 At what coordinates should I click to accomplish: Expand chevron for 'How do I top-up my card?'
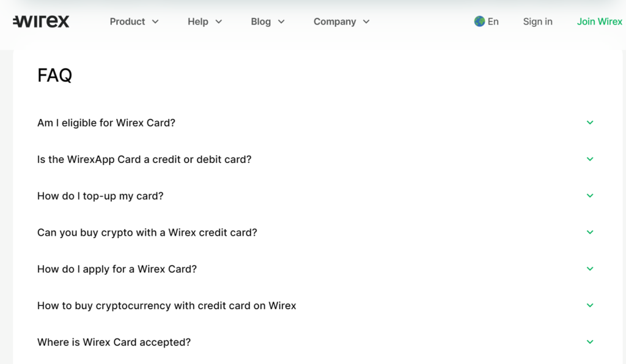(x=590, y=196)
